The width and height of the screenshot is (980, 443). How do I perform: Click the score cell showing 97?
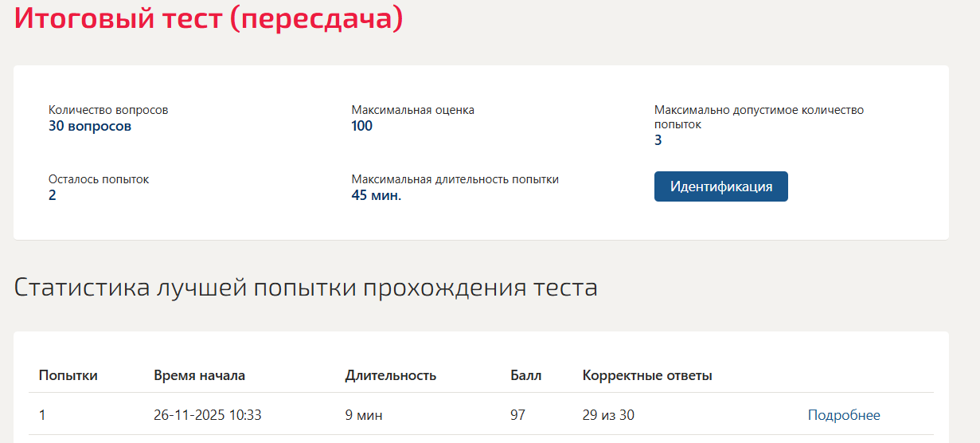(518, 415)
